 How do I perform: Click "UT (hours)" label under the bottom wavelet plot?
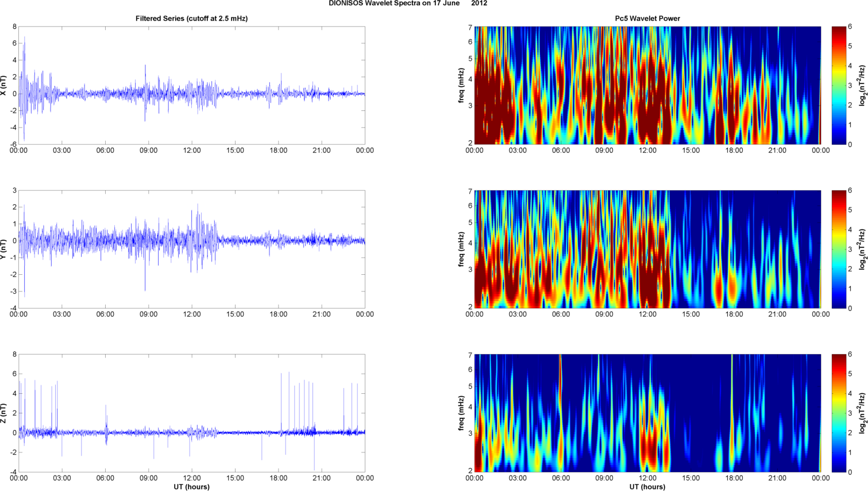647,487
